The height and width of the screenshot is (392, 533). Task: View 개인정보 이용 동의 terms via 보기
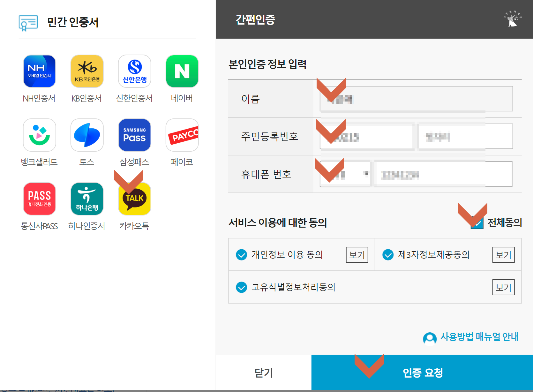point(357,255)
